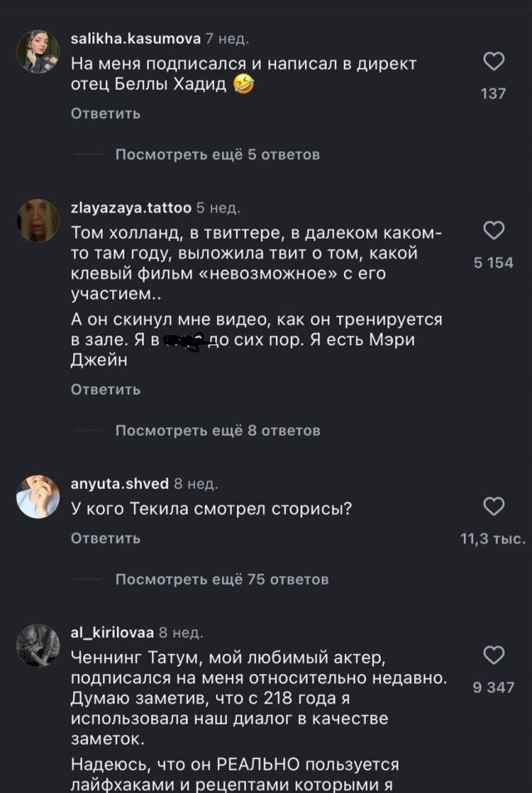The height and width of the screenshot is (793, 532).
Task: Tap anyuta.shved's avatar thumbnail
Action: point(37,496)
